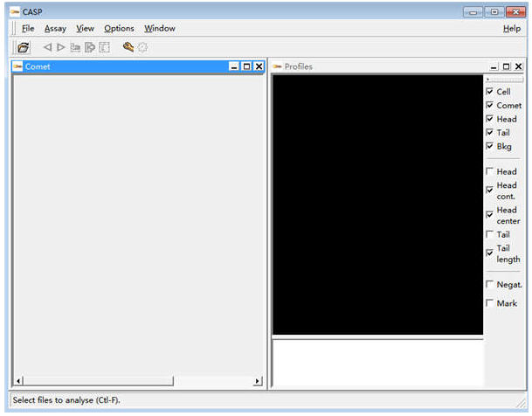This screenshot has width=532, height=416.
Task: Maximize the Comet sub-window
Action: pyautogui.click(x=246, y=66)
